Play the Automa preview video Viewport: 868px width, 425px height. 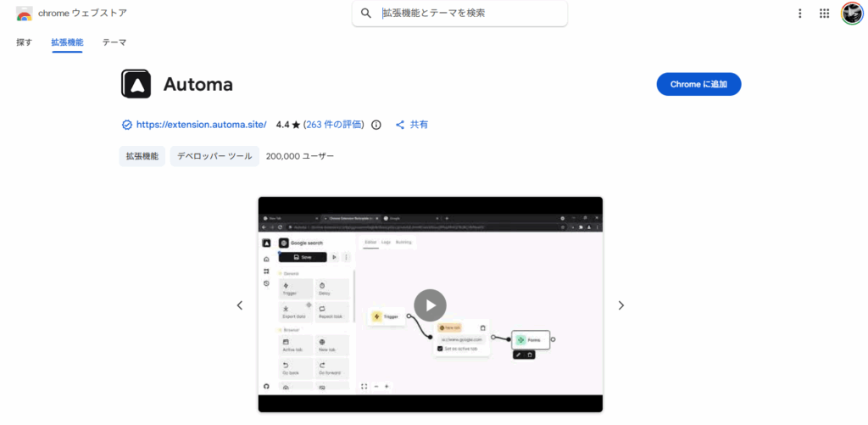(x=430, y=305)
